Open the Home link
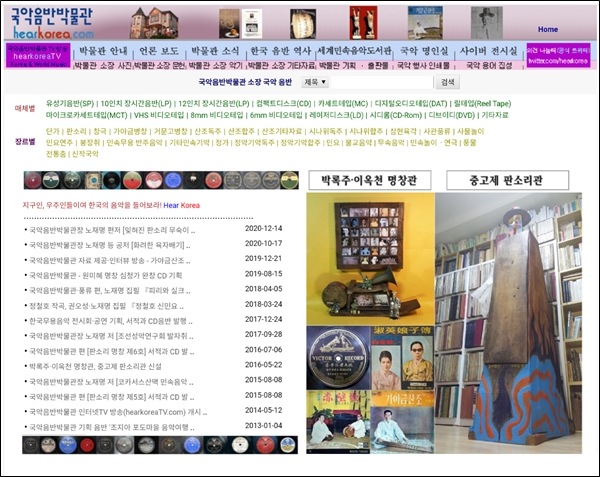The height and width of the screenshot is (477, 600). click(x=548, y=29)
